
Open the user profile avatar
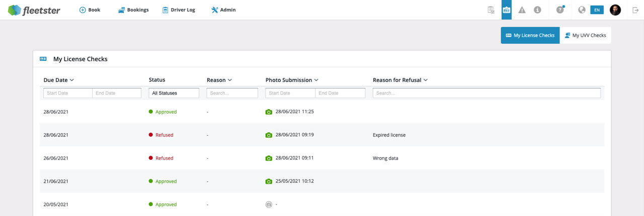[x=615, y=10]
